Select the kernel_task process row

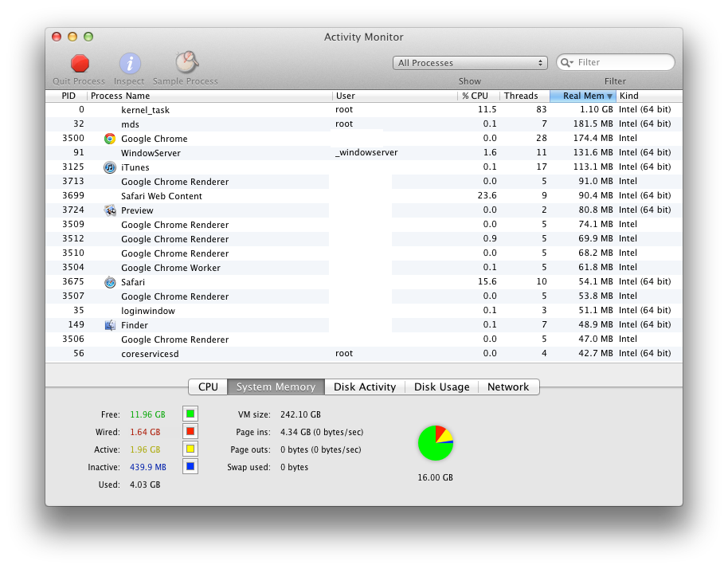pyautogui.click(x=364, y=110)
